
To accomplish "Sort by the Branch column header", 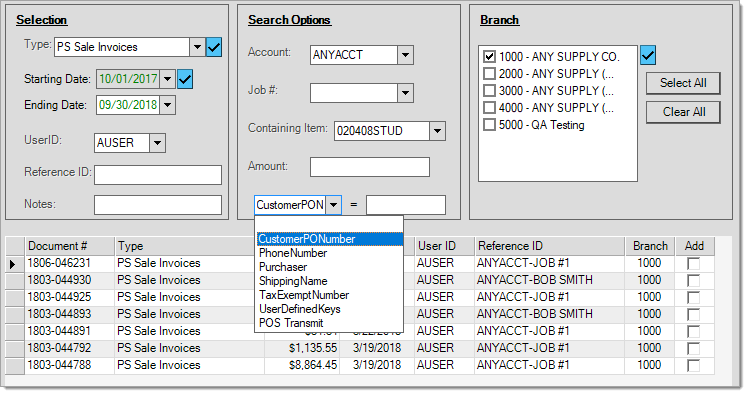I will tap(650, 246).
